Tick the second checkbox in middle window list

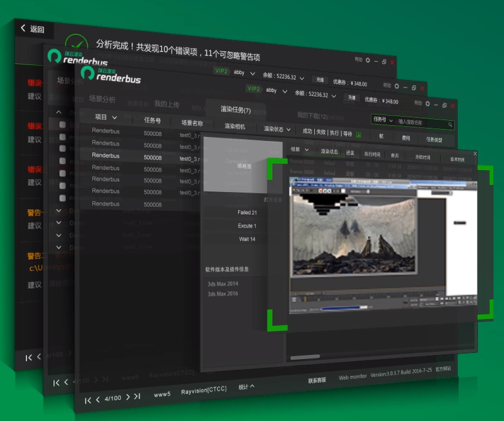point(63,137)
